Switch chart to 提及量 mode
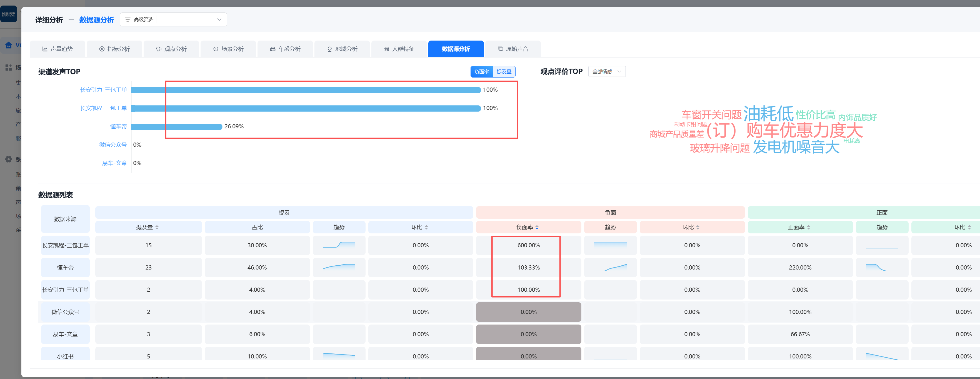The height and width of the screenshot is (379, 980). (x=504, y=71)
